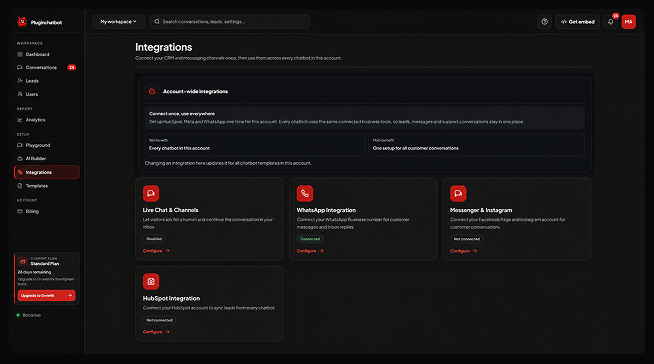Configure WhatsApp Integration

(x=310, y=251)
